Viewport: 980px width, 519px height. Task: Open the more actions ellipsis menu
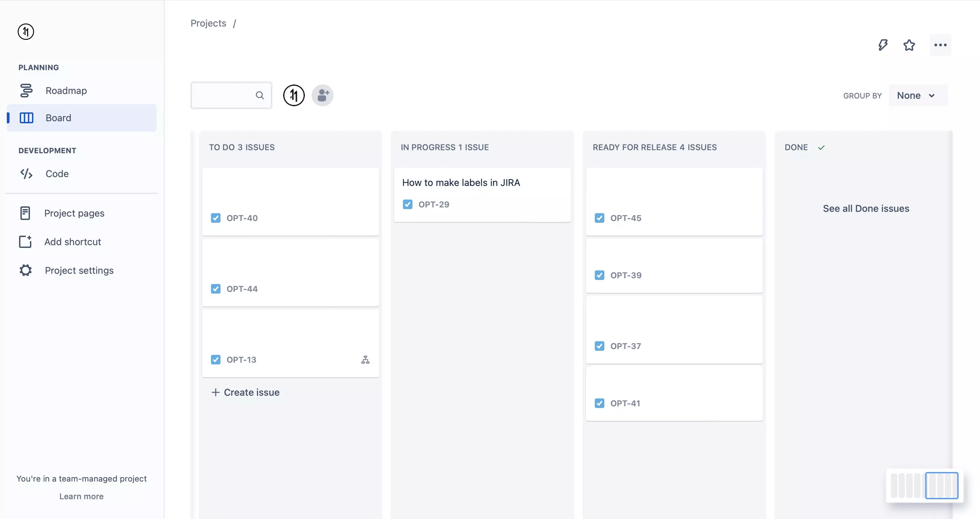coord(940,45)
